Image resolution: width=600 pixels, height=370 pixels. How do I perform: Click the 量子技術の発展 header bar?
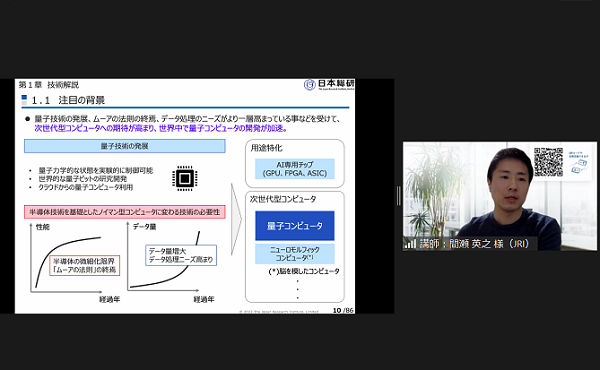(125, 146)
